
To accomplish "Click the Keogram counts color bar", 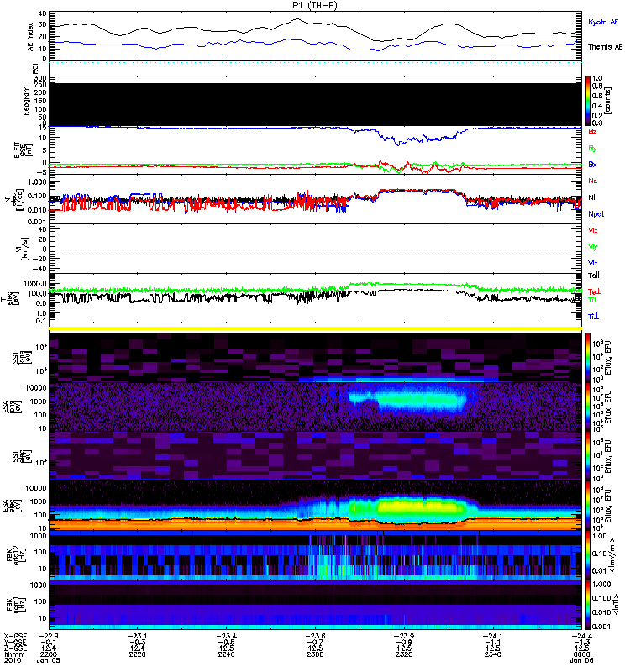I will click(x=588, y=101).
